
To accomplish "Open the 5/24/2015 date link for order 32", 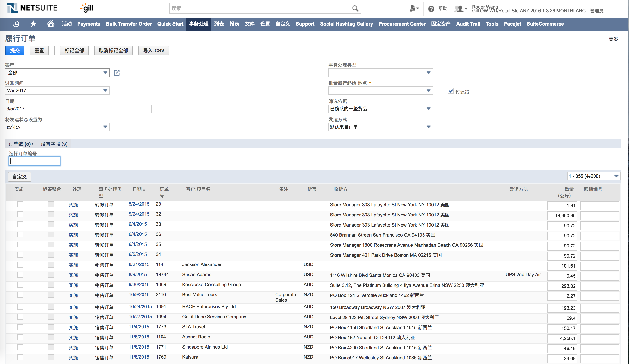I will 139,214.
